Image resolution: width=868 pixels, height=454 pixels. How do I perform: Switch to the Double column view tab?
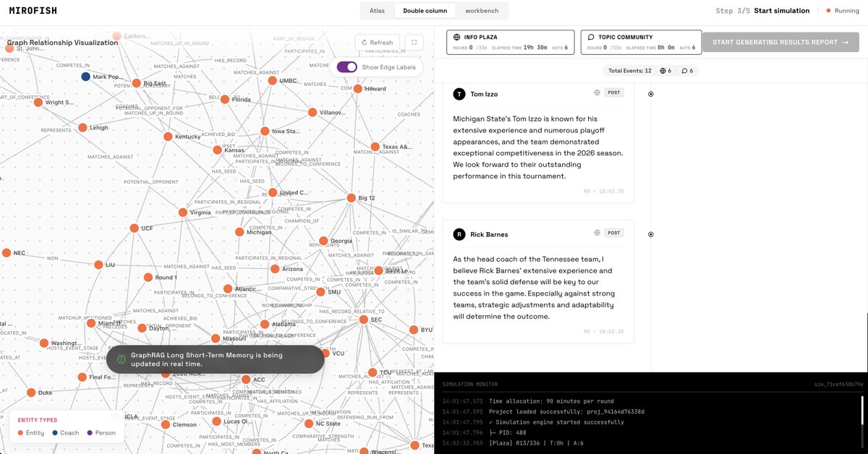coord(425,11)
